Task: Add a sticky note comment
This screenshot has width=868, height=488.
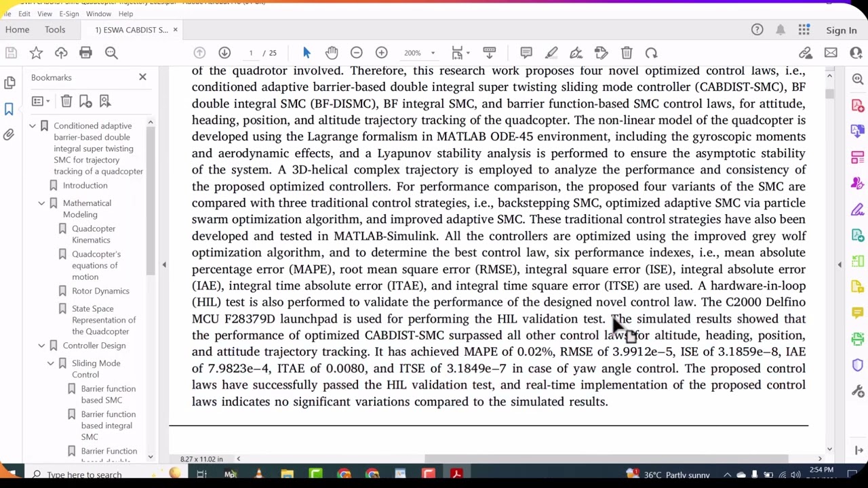Action: [526, 53]
